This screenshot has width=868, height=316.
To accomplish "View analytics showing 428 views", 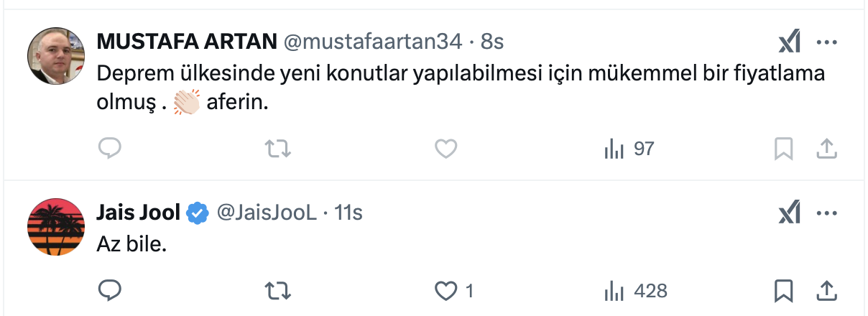I will click(635, 291).
